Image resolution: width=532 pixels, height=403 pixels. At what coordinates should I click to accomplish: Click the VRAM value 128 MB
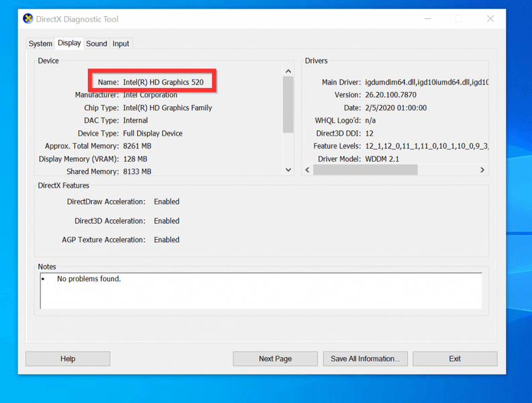(x=135, y=159)
